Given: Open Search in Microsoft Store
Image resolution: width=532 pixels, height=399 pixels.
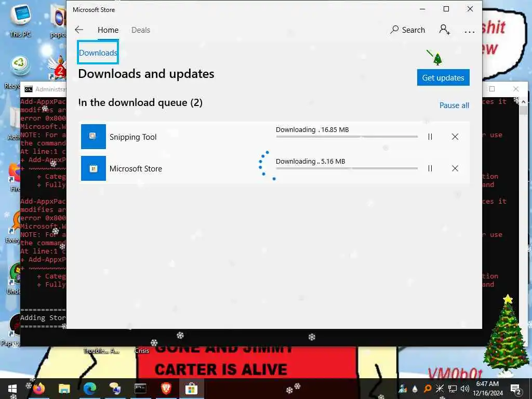Looking at the screenshot, I should 408,30.
